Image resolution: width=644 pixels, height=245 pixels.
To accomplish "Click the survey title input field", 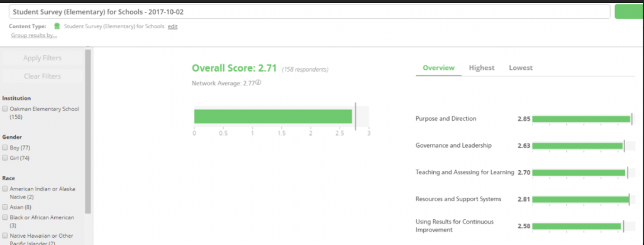I will (309, 12).
